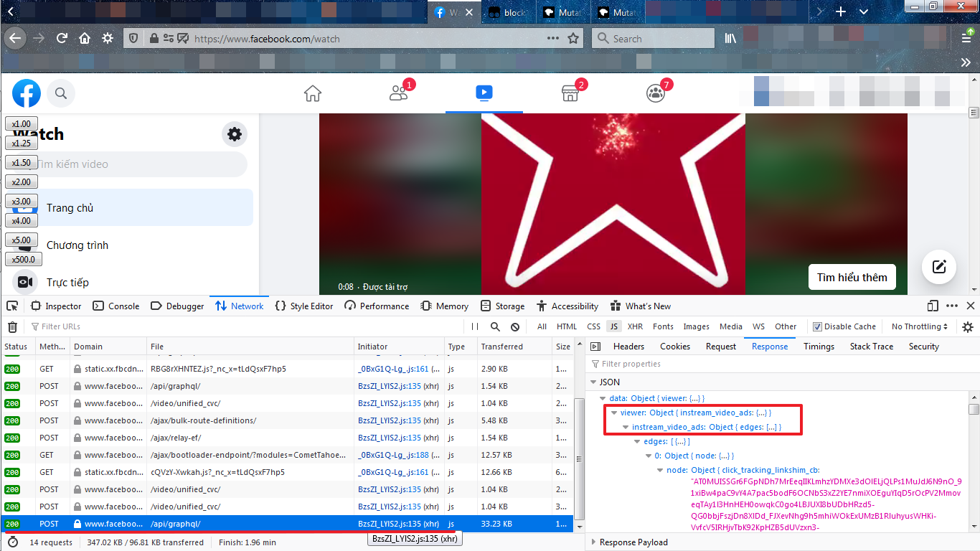Open devtools more options ellipsis
This screenshot has width=980, height=551.
951,306
